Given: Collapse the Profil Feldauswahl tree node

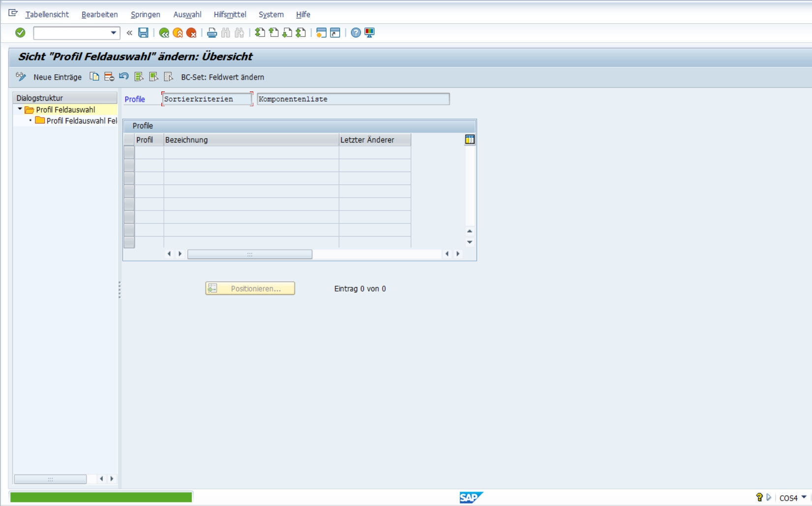Looking at the screenshot, I should pyautogui.click(x=20, y=109).
